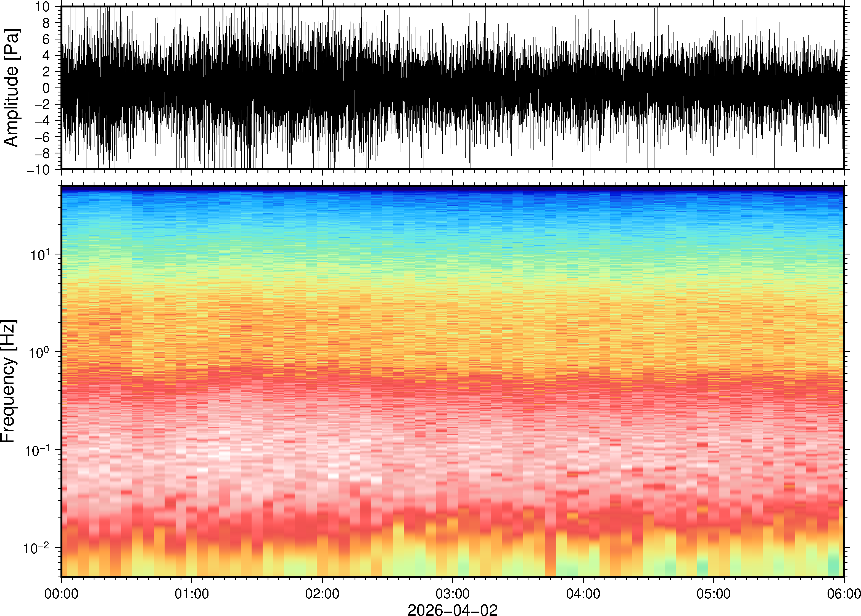Click the 04:00 time axis label
The width and height of the screenshot is (861, 616).
(583, 593)
